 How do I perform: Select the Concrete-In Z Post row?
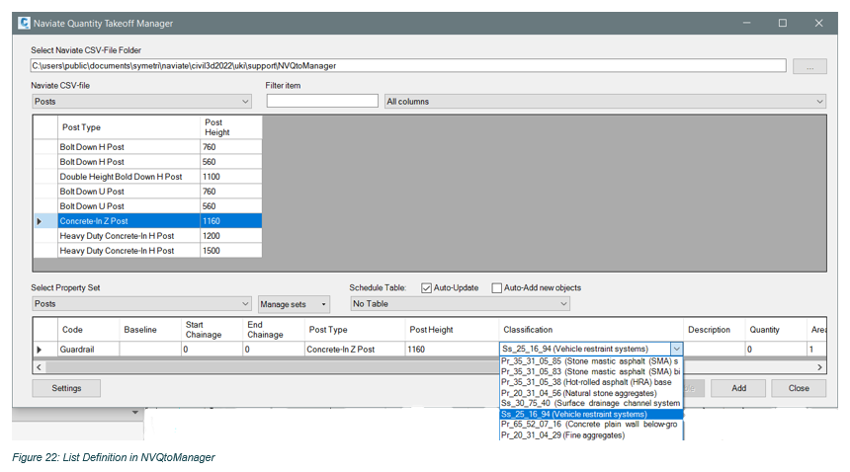point(147,221)
